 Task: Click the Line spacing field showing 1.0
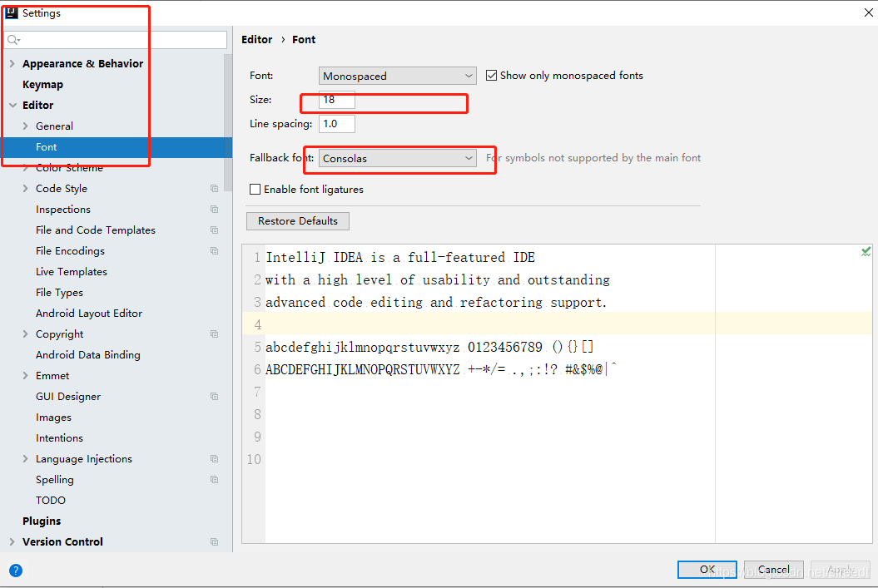336,124
